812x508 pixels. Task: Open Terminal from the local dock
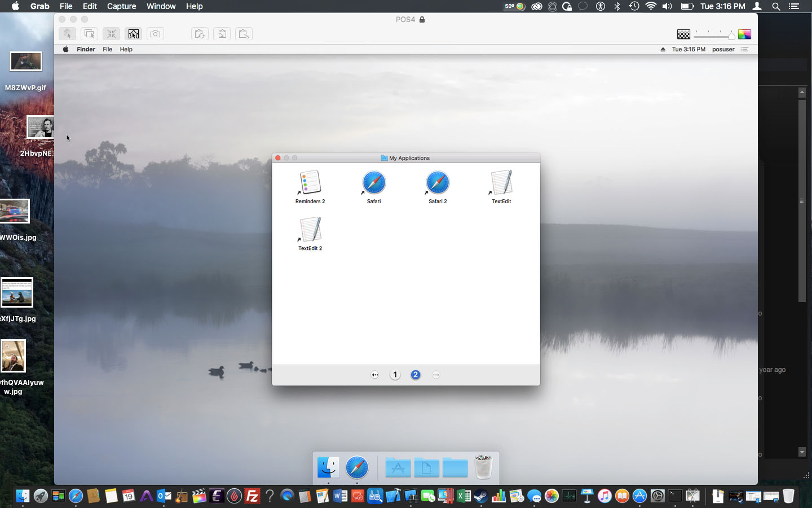click(675, 496)
